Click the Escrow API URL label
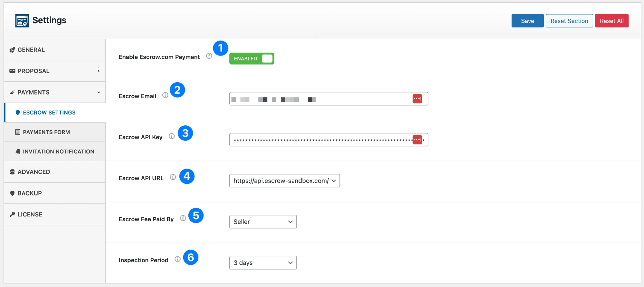The width and height of the screenshot is (644, 287). 141,178
